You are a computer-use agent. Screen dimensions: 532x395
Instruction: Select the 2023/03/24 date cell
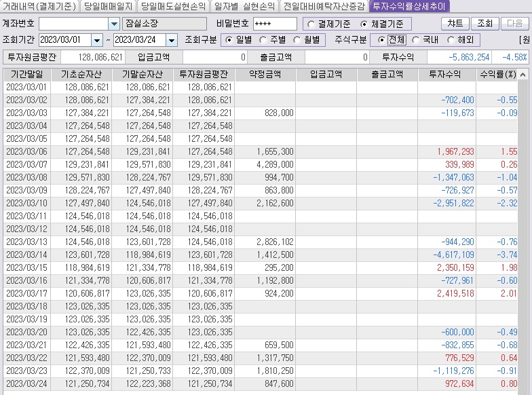click(26, 384)
